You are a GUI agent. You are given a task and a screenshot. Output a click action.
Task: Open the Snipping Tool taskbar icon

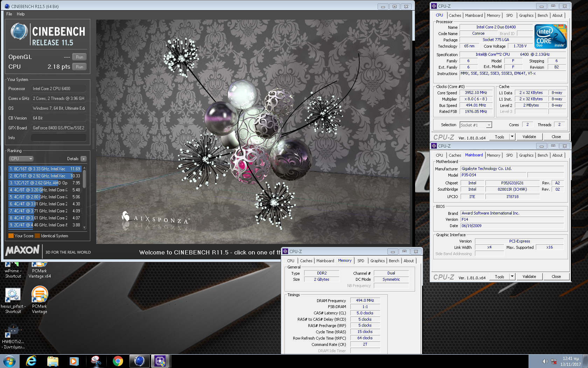coord(96,361)
